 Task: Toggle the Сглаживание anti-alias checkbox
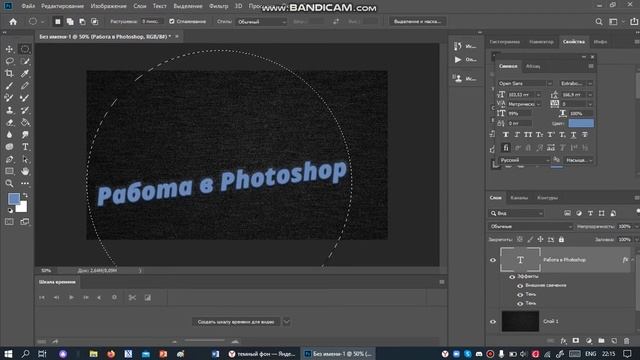[x=172, y=22]
